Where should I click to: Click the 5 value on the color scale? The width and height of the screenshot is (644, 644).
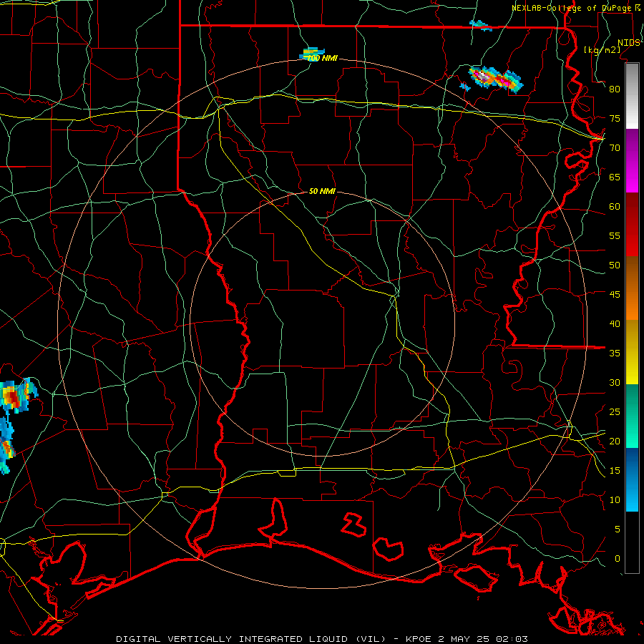[618, 530]
